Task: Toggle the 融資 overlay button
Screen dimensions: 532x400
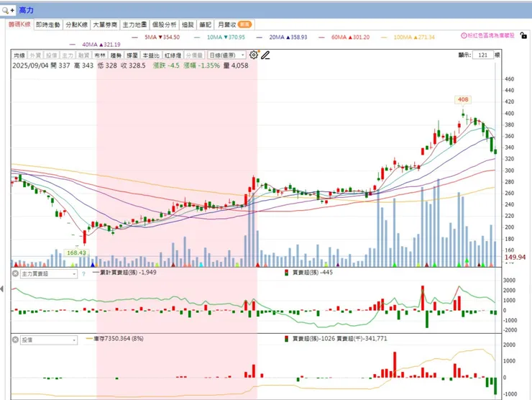Action: 84,55
